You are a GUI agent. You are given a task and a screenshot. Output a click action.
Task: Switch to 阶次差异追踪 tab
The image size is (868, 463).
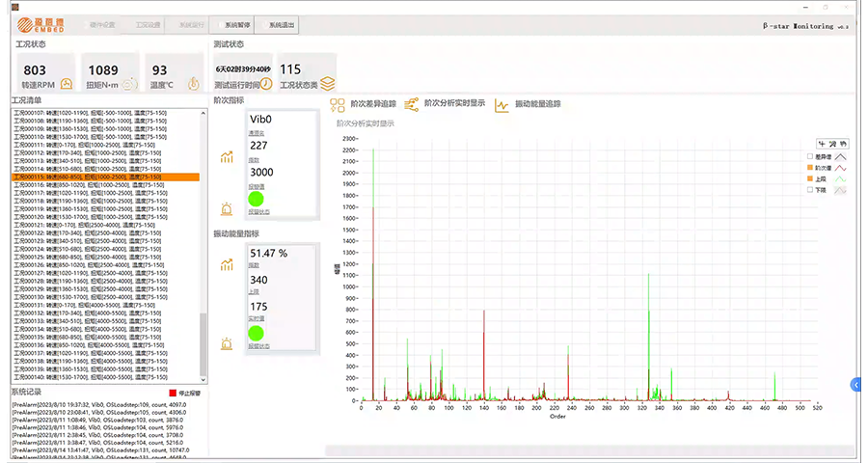[363, 104]
